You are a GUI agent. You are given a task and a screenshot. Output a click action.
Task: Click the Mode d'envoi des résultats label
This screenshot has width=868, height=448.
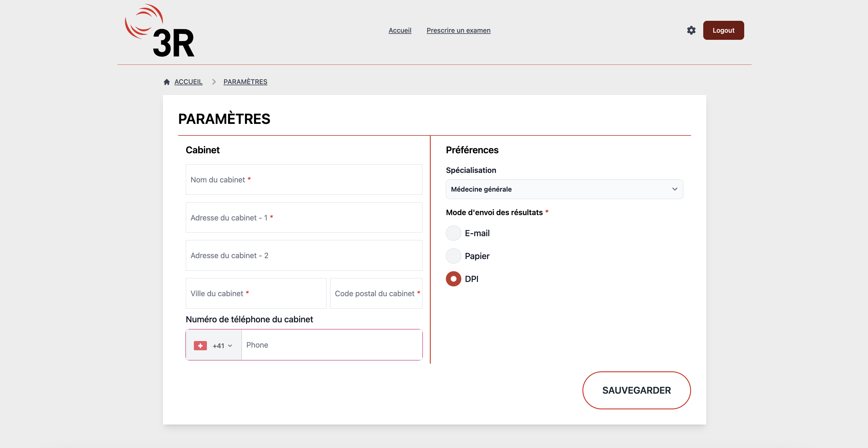pyautogui.click(x=494, y=212)
